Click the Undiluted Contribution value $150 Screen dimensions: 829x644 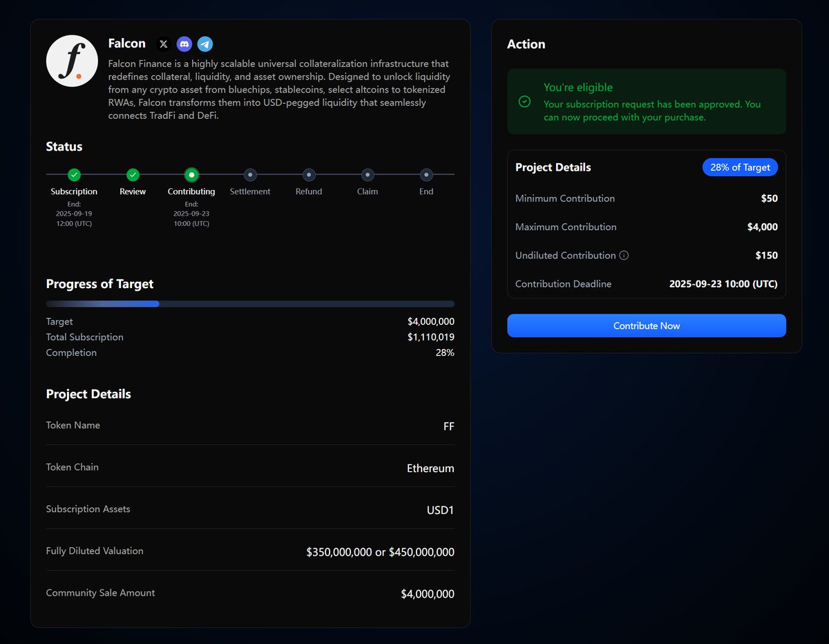[767, 256]
